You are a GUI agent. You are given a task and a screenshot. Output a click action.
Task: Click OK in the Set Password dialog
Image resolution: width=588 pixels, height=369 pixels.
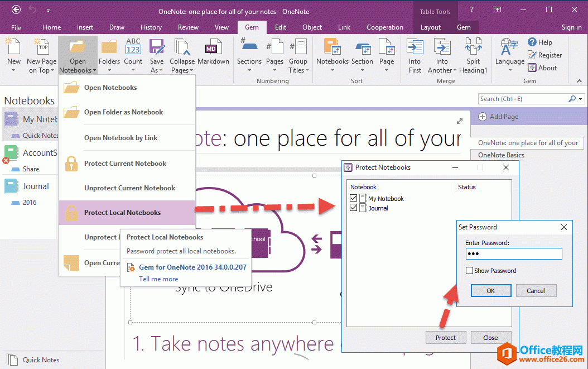[490, 290]
